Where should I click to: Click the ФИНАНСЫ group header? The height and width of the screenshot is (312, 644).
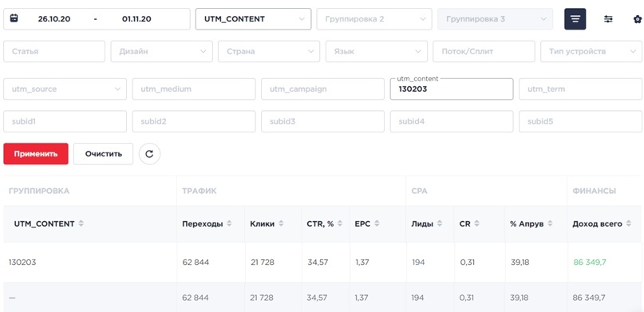point(595,191)
